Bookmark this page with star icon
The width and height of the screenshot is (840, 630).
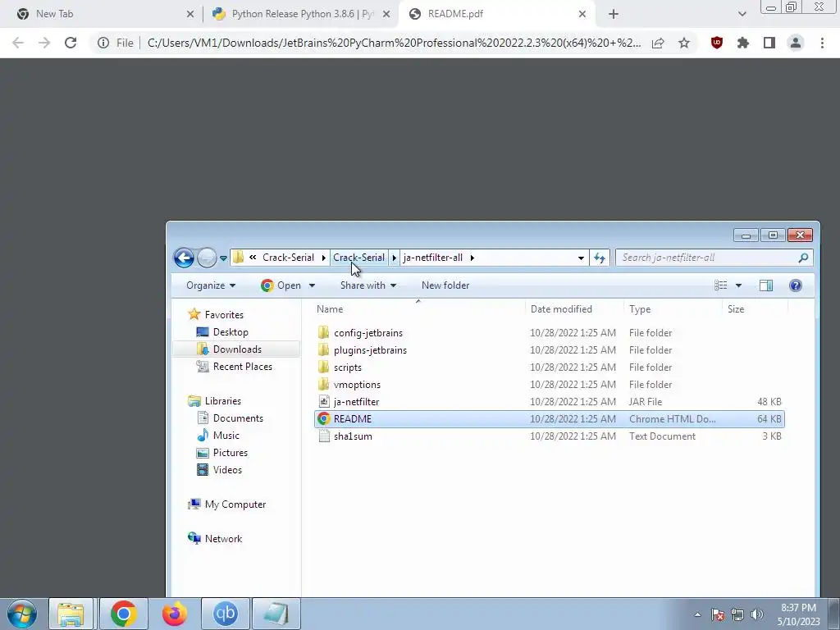coord(684,43)
